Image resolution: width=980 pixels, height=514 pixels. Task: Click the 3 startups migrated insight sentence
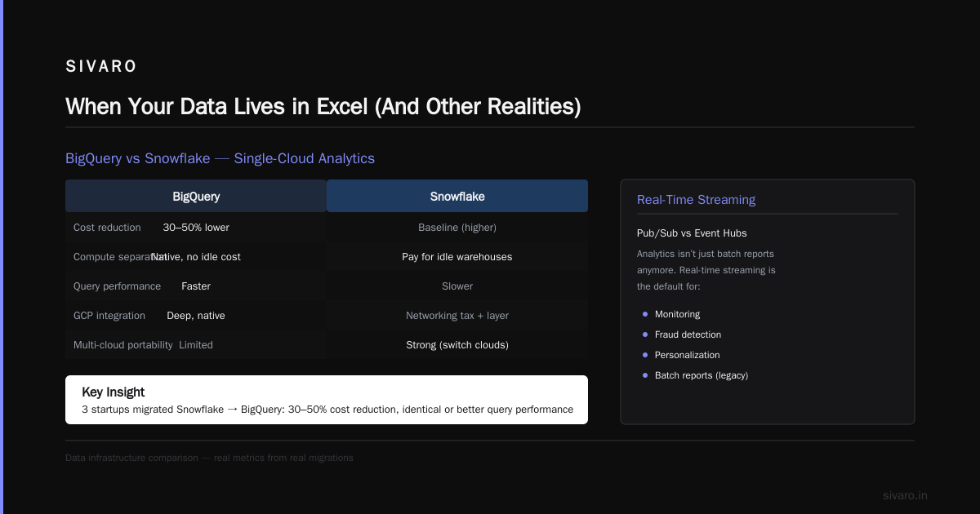327,410
